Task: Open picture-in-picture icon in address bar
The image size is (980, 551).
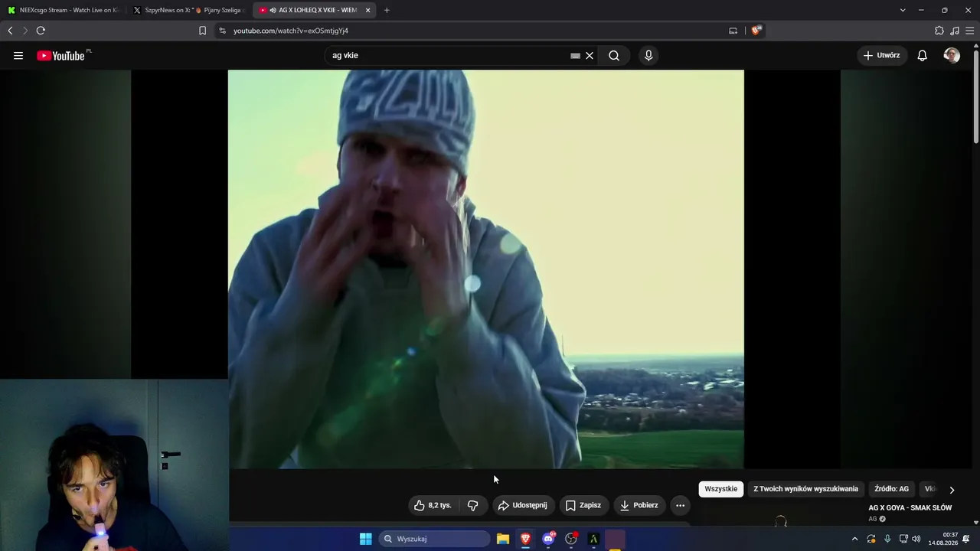Action: pos(733,31)
